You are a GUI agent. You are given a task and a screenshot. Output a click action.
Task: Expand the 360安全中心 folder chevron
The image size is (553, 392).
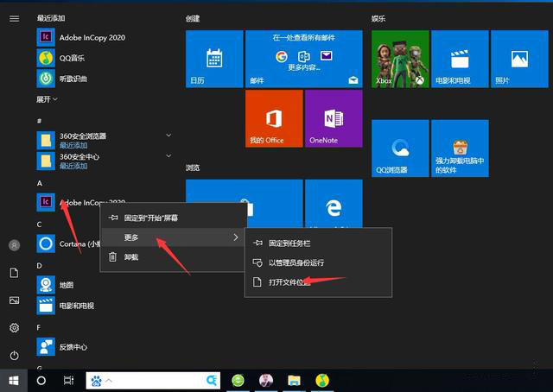pyautogui.click(x=168, y=155)
